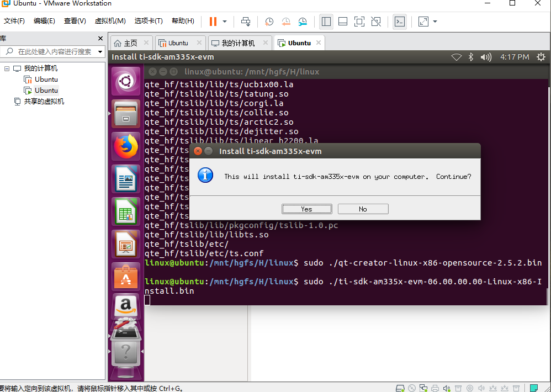Screen dimensions: 551x392
Task: Close the library panel
Action: pos(100,39)
